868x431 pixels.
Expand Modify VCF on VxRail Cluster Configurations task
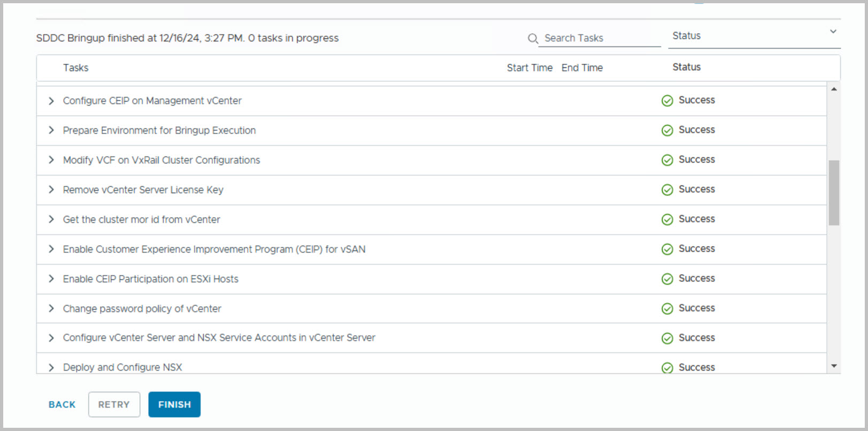tap(51, 160)
